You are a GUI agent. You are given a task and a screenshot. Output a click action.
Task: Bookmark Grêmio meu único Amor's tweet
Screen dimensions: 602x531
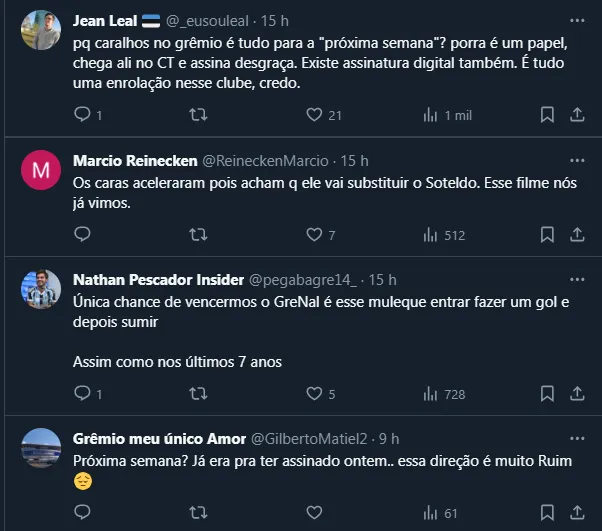pyautogui.click(x=547, y=513)
